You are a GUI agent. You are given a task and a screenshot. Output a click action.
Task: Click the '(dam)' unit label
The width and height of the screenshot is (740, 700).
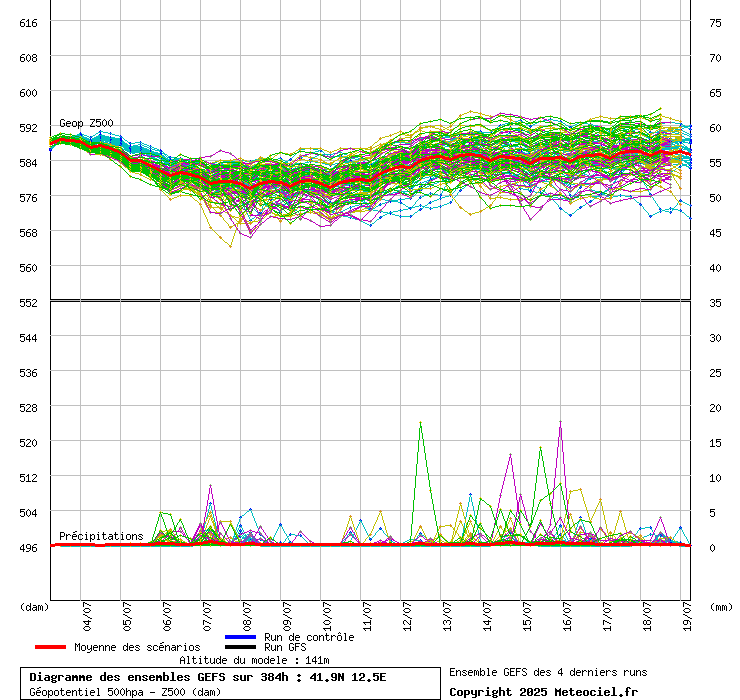tap(34, 607)
